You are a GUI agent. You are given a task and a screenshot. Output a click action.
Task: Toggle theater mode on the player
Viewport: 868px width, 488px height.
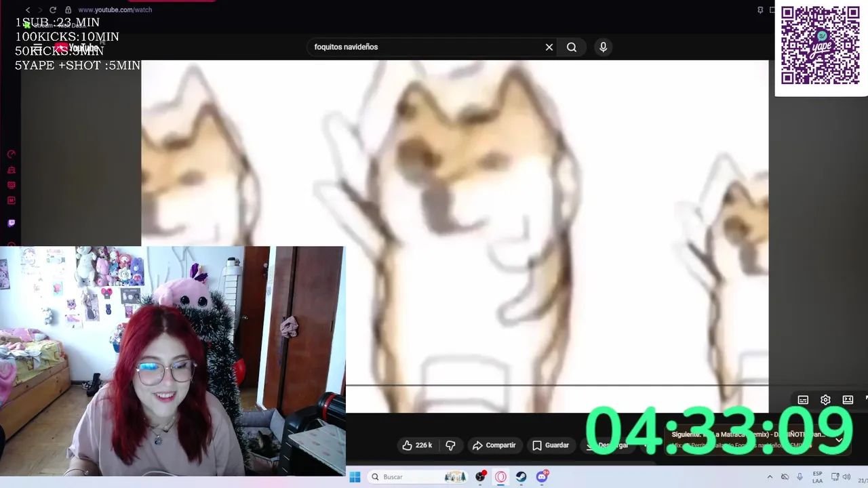[848, 400]
